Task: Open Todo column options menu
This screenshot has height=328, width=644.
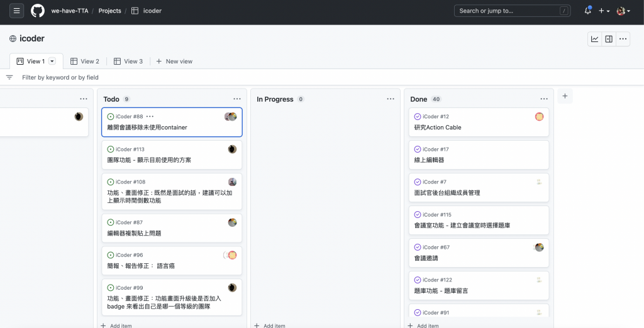Action: (x=237, y=99)
